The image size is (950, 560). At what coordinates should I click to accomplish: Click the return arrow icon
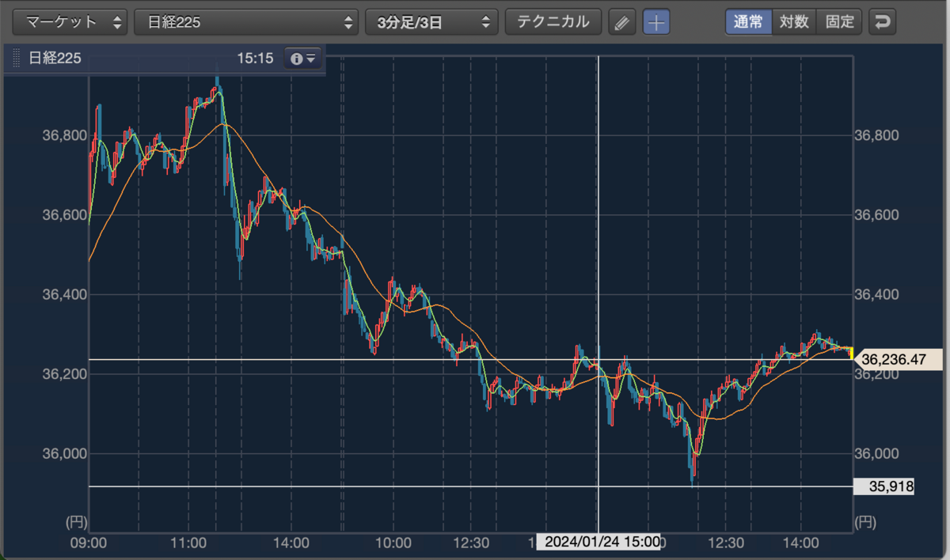click(x=881, y=22)
